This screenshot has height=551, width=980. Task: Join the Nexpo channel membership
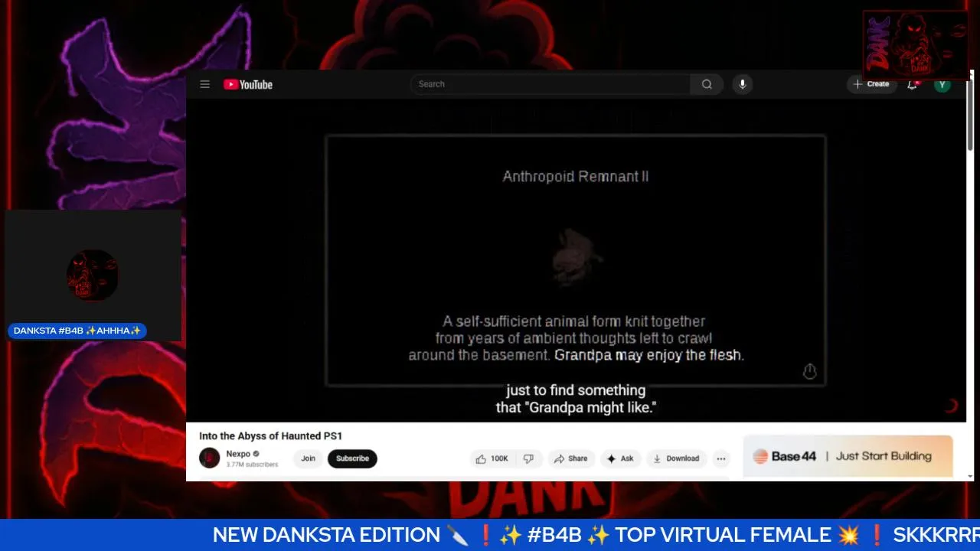(x=308, y=458)
